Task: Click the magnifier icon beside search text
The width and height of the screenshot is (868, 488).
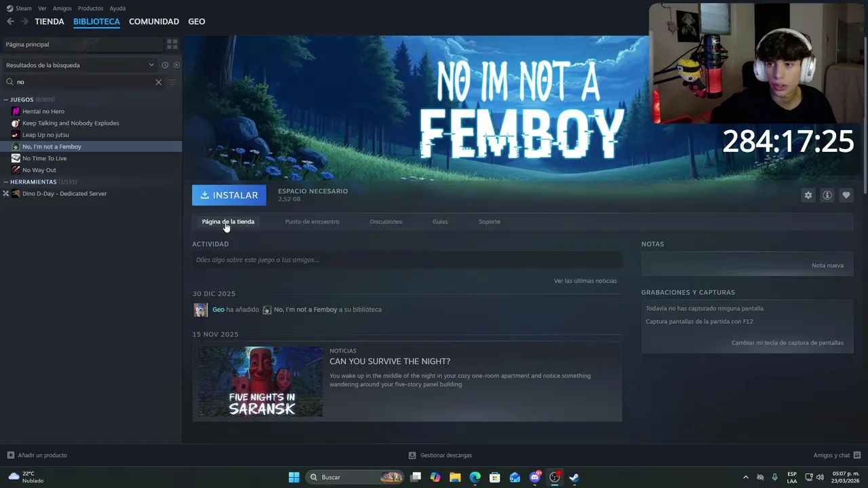Action: pyautogui.click(x=9, y=82)
